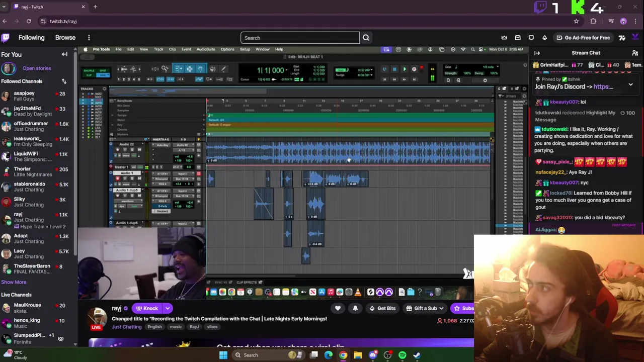Viewport: 644px width, 362px height.
Task: Bookmark this page with the star icon
Action: [576, 21]
